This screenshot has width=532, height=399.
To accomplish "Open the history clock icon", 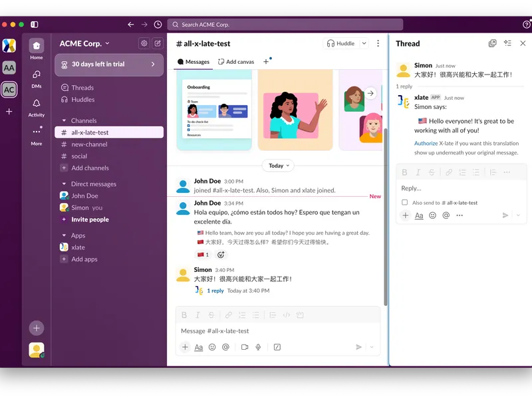I will coord(158,25).
